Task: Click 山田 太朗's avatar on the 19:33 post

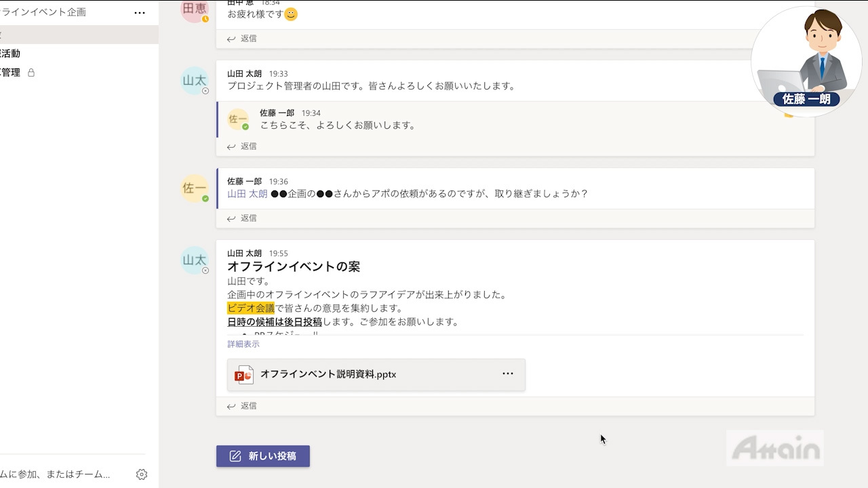Action: 195,81
